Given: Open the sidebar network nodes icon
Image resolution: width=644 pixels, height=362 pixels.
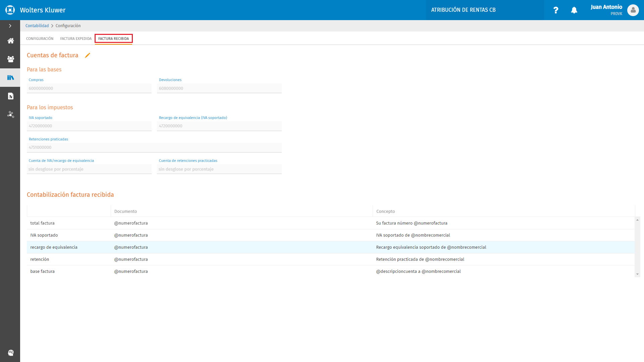Looking at the screenshot, I should coord(11,115).
